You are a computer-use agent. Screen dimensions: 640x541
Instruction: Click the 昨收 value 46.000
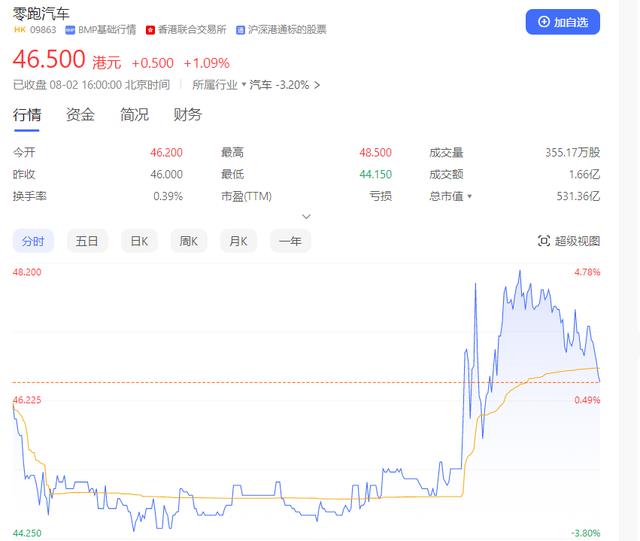[x=167, y=174]
